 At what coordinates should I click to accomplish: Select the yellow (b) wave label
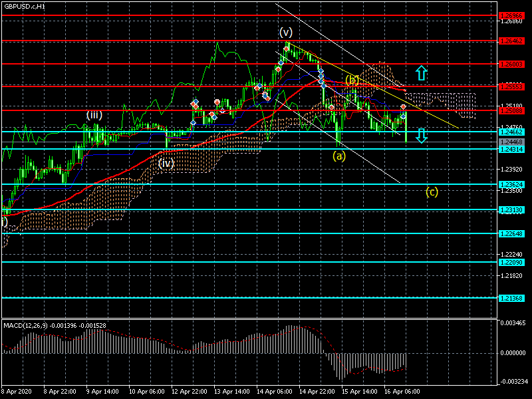pos(352,80)
